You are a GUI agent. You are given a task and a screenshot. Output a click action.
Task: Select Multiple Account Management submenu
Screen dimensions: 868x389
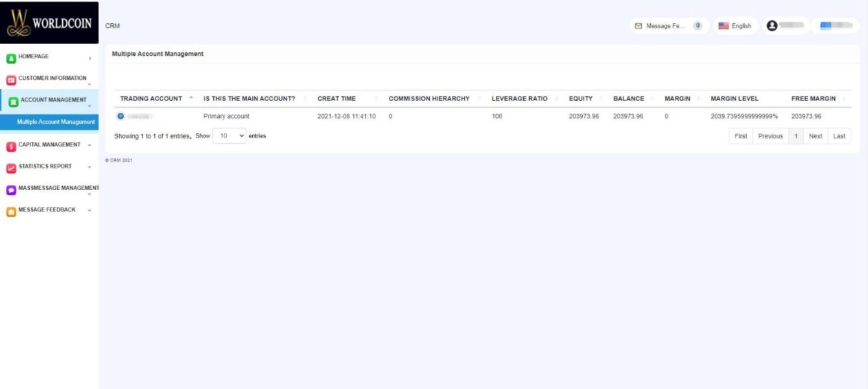click(x=49, y=122)
